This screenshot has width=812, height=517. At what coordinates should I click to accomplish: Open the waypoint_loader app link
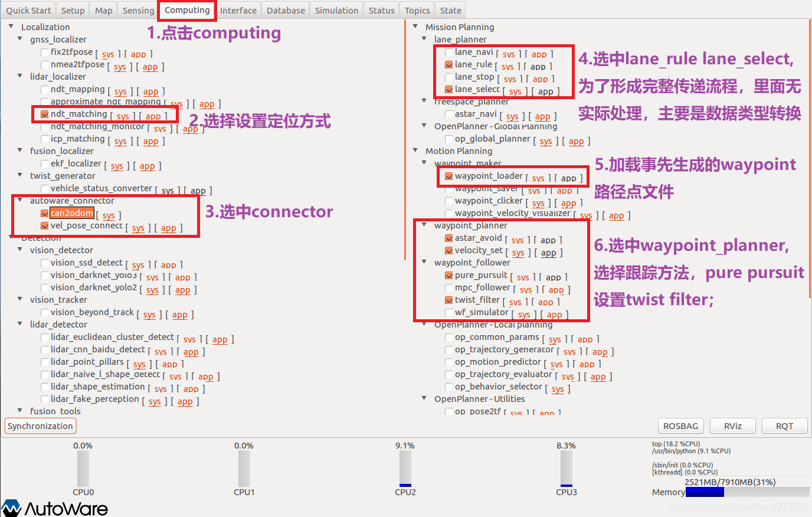[569, 178]
